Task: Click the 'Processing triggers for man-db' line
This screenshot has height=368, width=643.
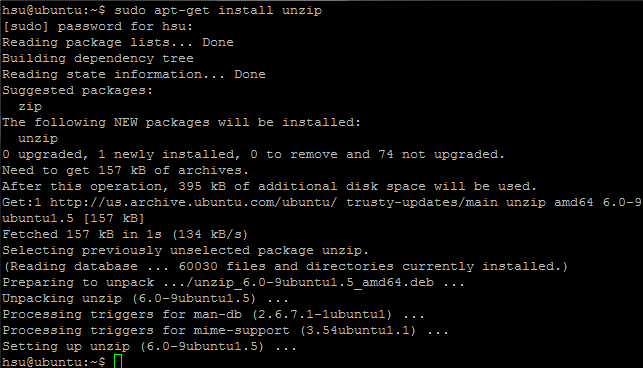Action: pyautogui.click(x=213, y=314)
